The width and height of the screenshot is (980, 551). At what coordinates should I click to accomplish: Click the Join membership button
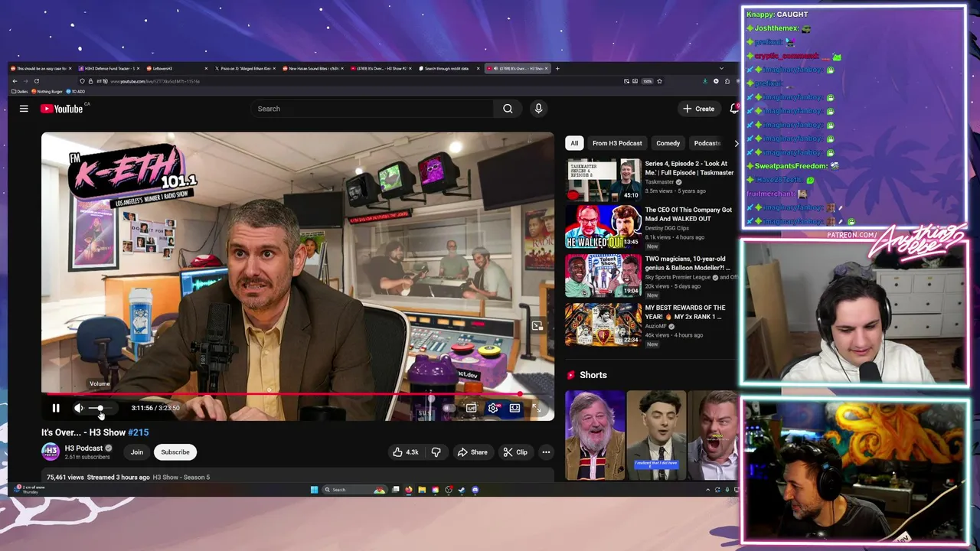point(137,452)
